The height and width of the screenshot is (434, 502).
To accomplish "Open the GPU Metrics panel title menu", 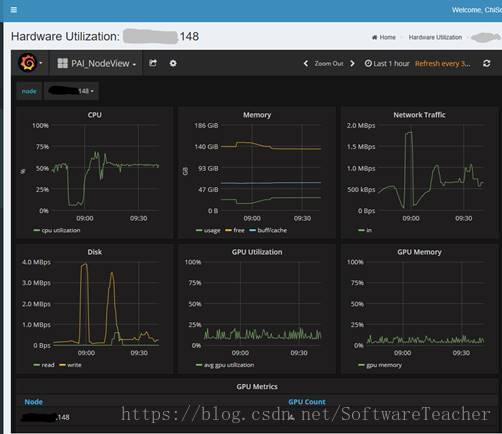I will [257, 387].
